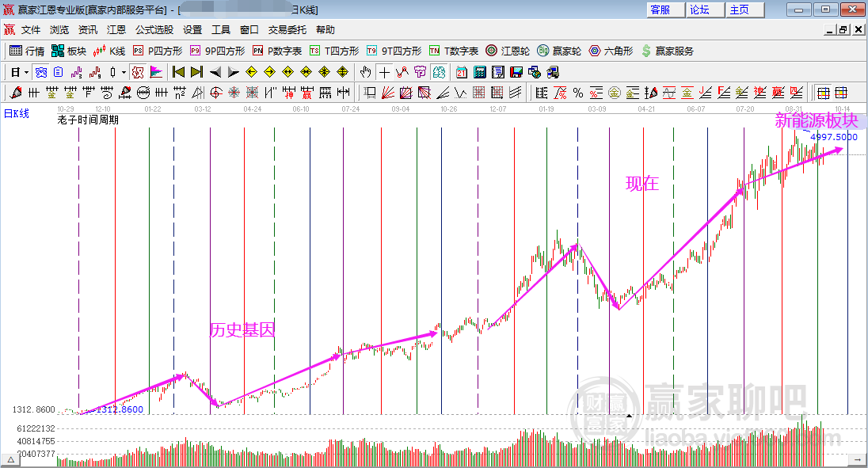Image resolution: width=868 pixels, height=468 pixels.
Task: Open the 公式选股 menu
Action: coord(154,30)
